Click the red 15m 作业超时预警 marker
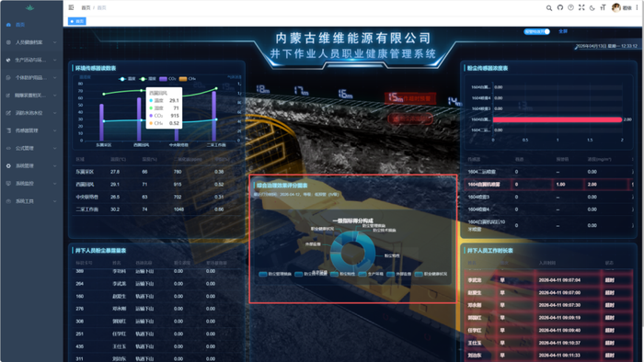 [x=410, y=97]
